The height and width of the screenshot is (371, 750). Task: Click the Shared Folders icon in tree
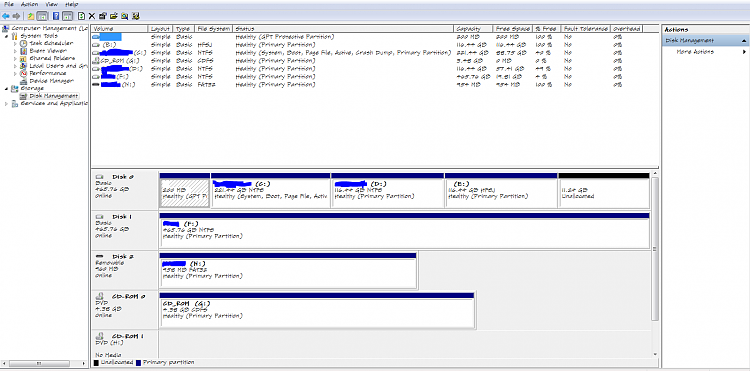coord(23,58)
